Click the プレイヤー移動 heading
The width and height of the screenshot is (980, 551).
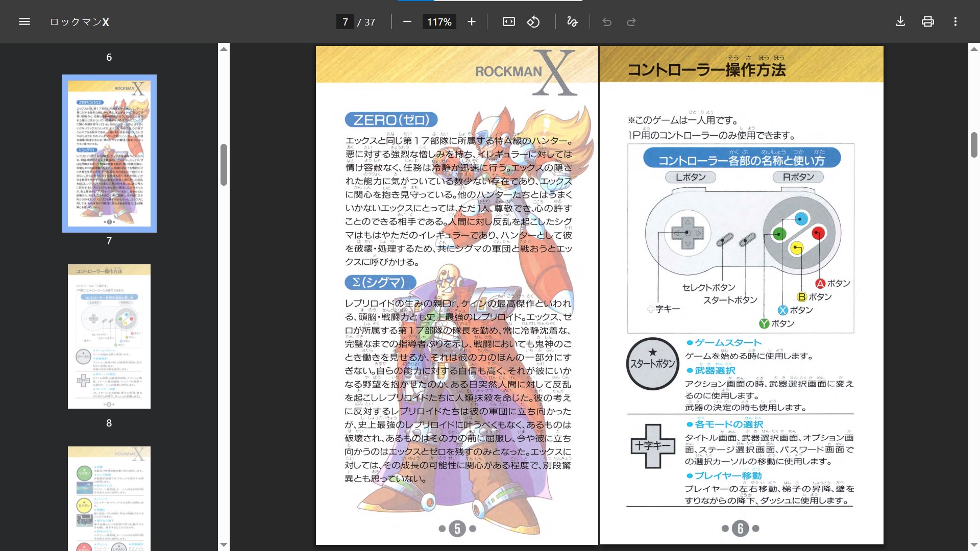coord(724,475)
